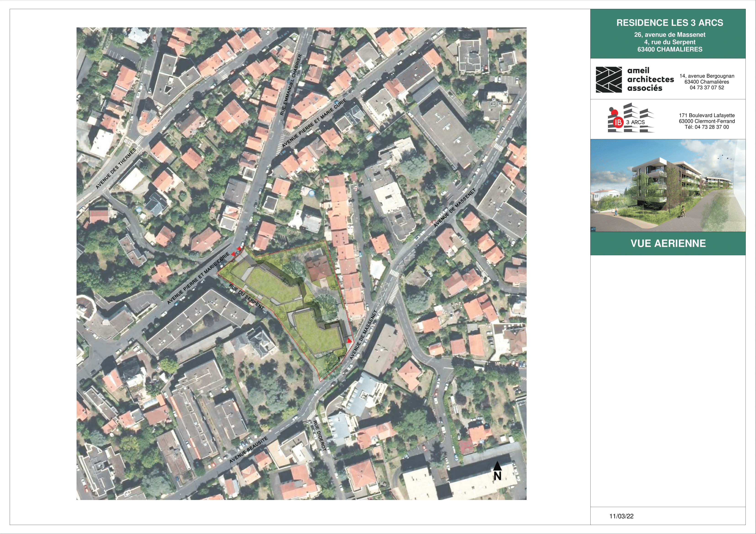Click the RESIDENCE LES 3 ARCS heading
This screenshot has width=756, height=534.
point(670,23)
